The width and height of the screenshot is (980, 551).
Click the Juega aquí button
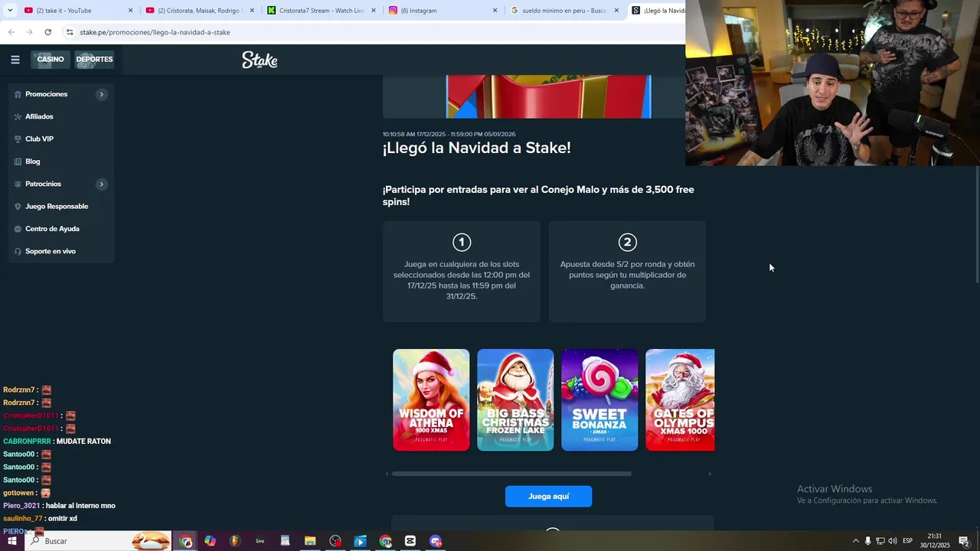pos(548,496)
